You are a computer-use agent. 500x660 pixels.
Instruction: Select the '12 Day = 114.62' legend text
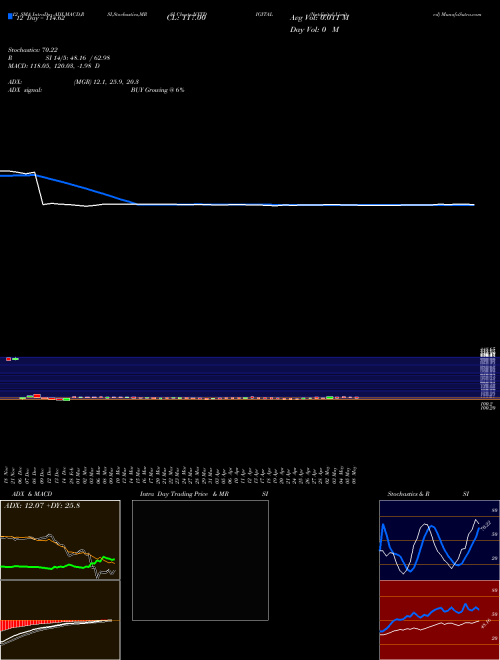coord(40,18)
